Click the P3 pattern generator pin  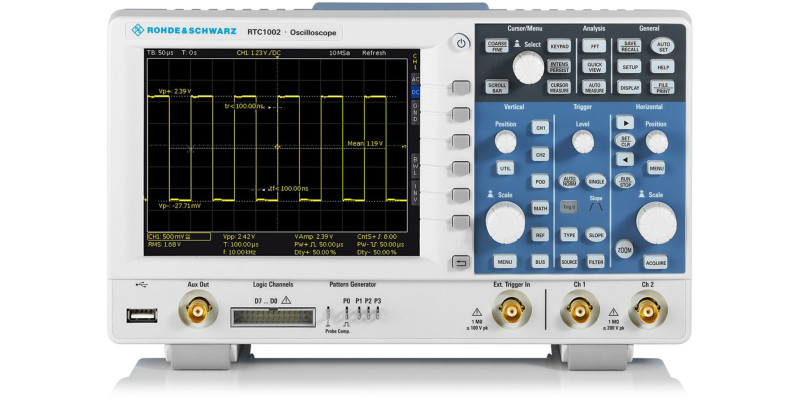point(378,313)
